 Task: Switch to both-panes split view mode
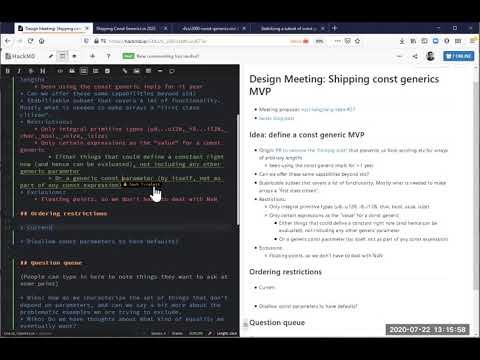62,56
